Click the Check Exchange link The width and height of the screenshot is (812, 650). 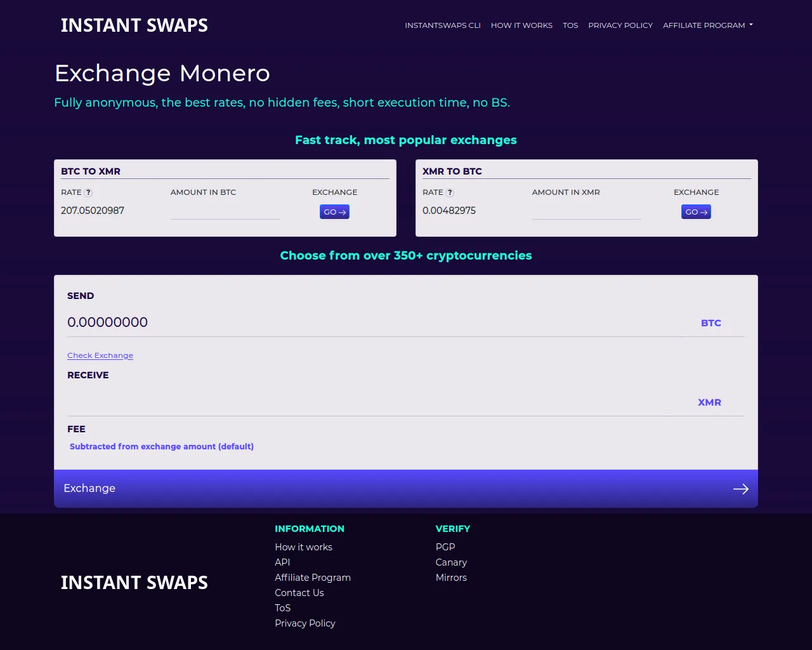100,355
